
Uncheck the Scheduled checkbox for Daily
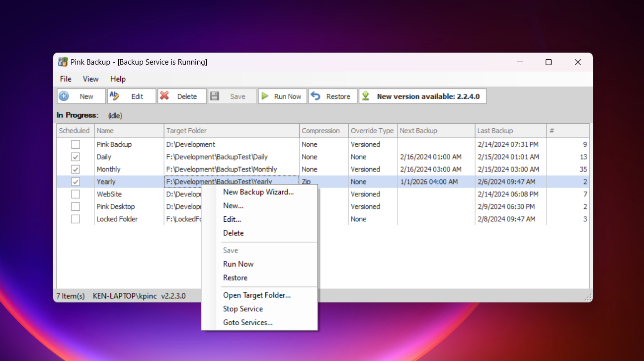[x=75, y=157]
